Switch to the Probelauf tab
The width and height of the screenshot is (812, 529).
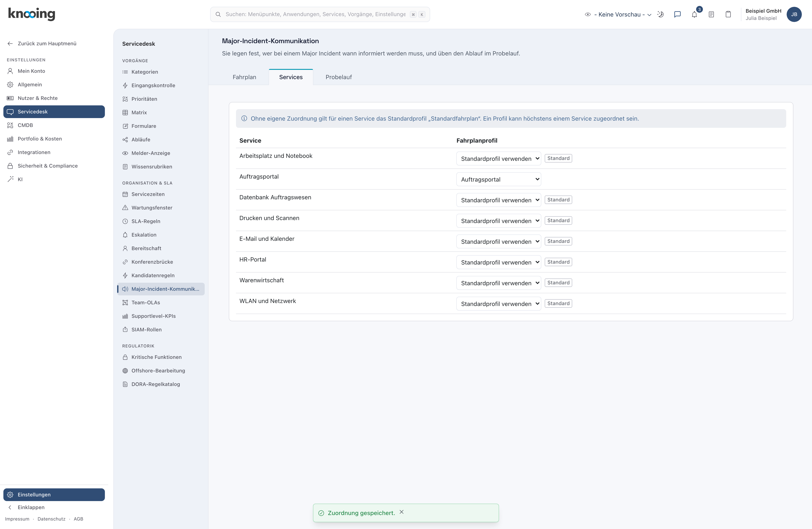coord(339,77)
